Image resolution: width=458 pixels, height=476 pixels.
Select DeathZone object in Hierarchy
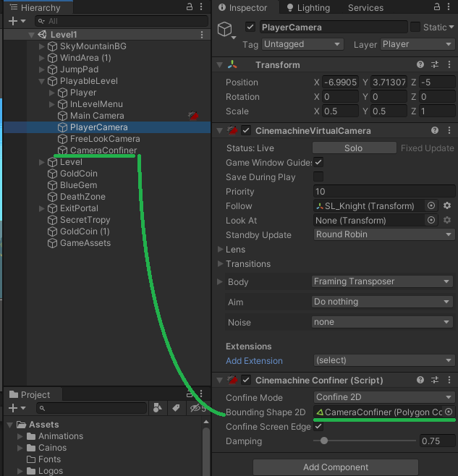click(x=82, y=197)
